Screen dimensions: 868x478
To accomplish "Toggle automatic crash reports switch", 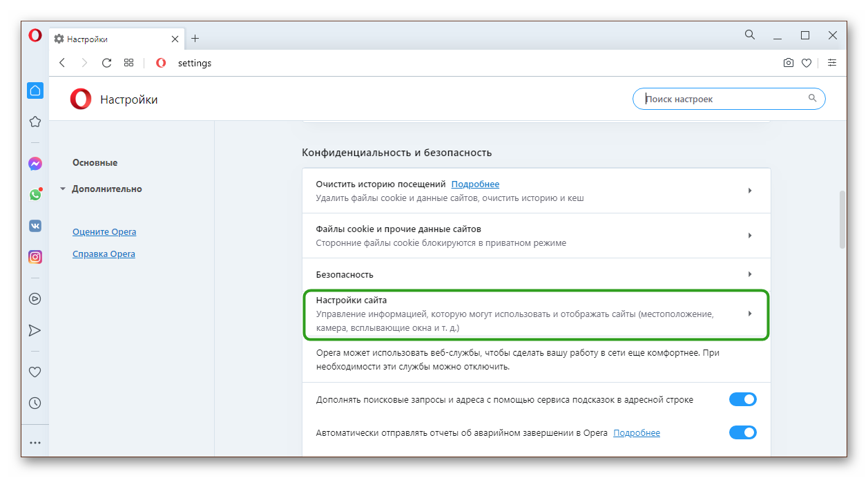I will (x=743, y=432).
